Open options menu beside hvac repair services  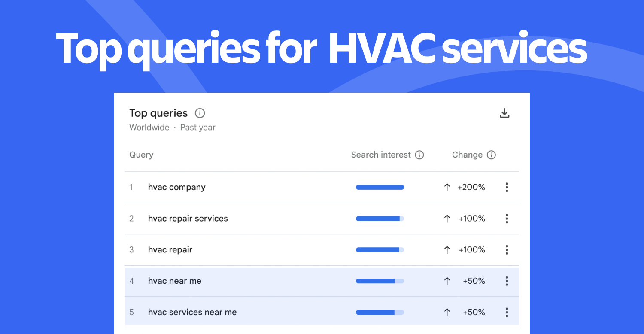tap(507, 219)
